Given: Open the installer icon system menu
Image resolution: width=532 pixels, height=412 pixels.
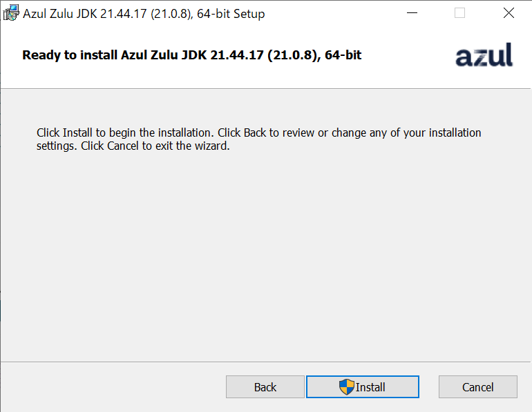Looking at the screenshot, I should (x=11, y=13).
